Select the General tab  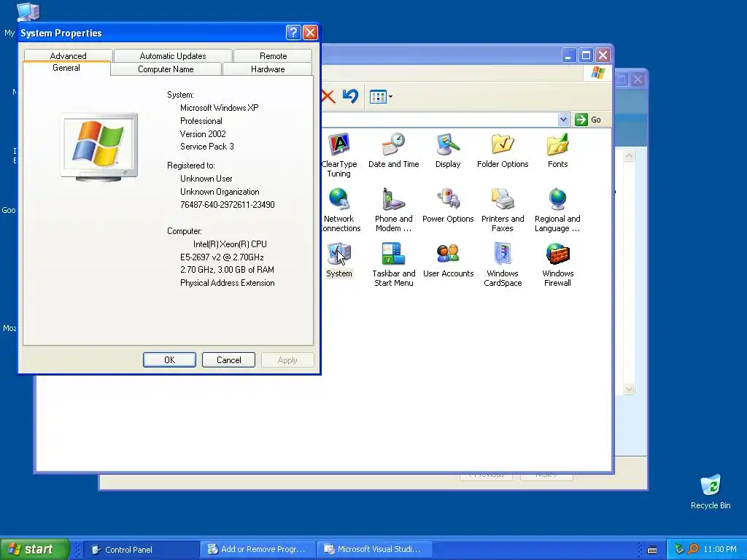pos(66,68)
